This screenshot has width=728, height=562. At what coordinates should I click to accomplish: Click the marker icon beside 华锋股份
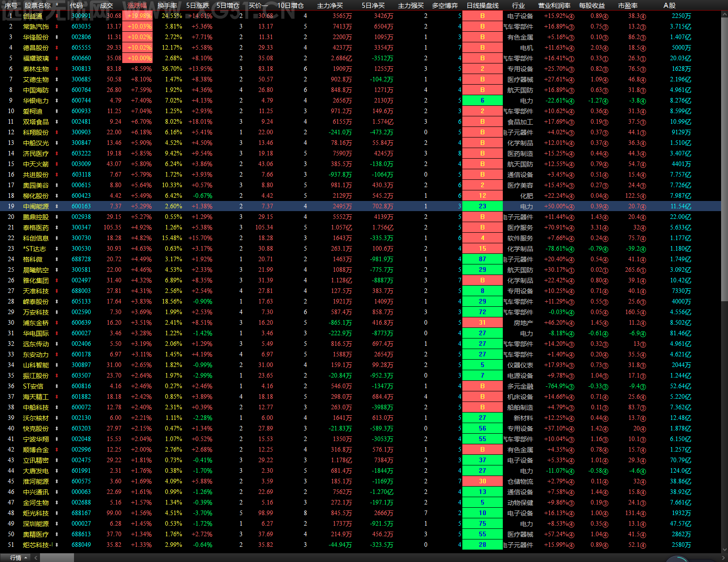tap(57, 37)
